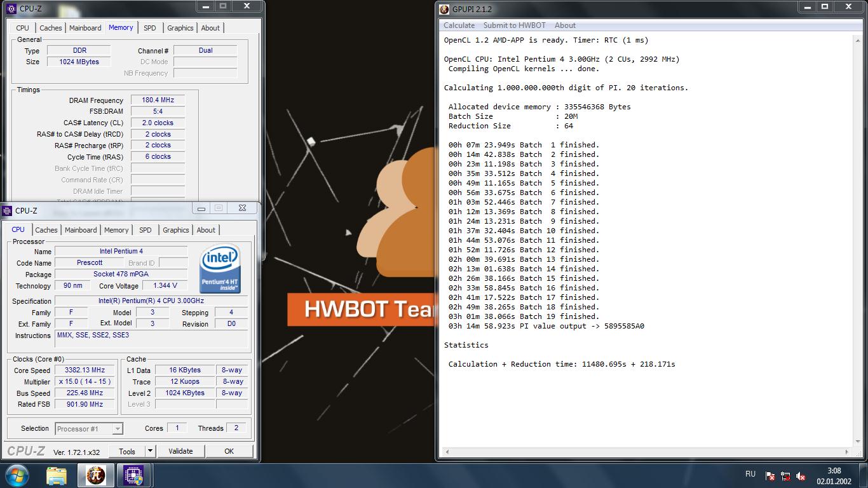Open the Calculate menu in GPUPI
The image size is (868, 488).
pyautogui.click(x=459, y=25)
